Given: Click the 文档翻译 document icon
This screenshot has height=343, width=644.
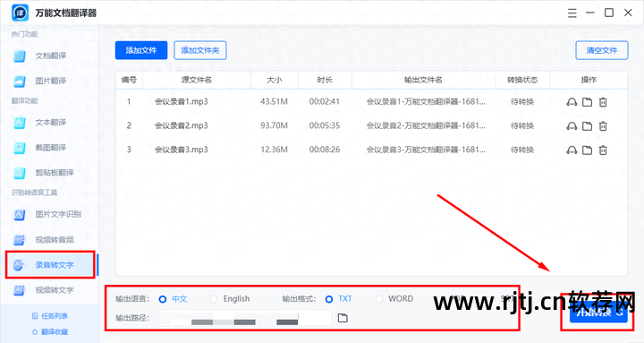Looking at the screenshot, I should click(x=20, y=56).
